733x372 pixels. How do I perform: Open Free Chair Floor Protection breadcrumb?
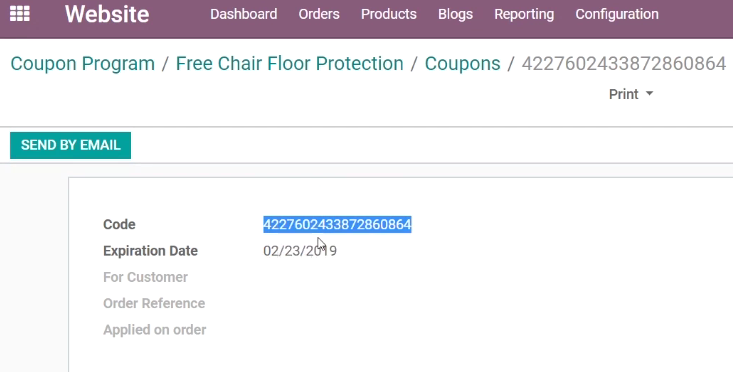pyautogui.click(x=289, y=64)
